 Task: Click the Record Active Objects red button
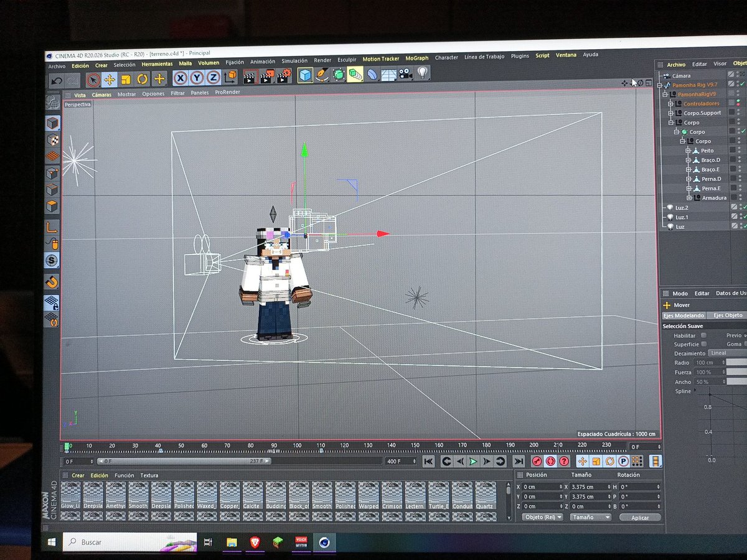[537, 461]
